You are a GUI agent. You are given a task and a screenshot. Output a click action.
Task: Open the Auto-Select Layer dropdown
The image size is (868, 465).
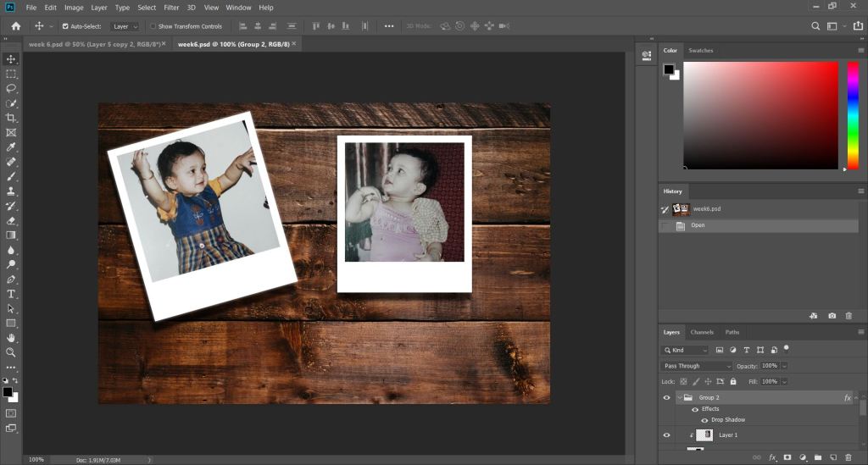tap(125, 26)
